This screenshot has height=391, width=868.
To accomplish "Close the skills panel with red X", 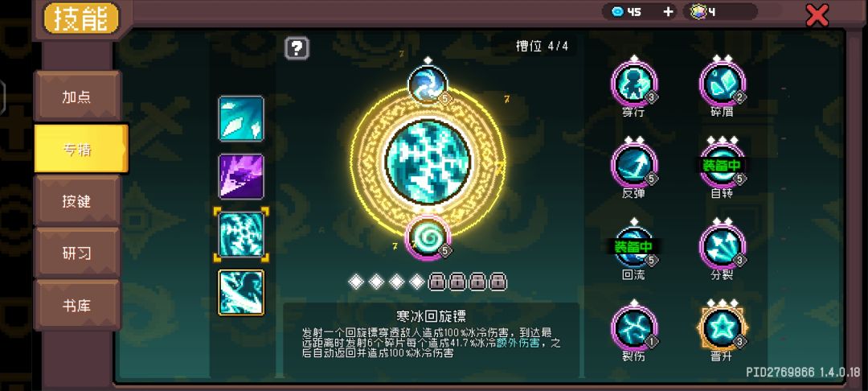I will 817,15.
